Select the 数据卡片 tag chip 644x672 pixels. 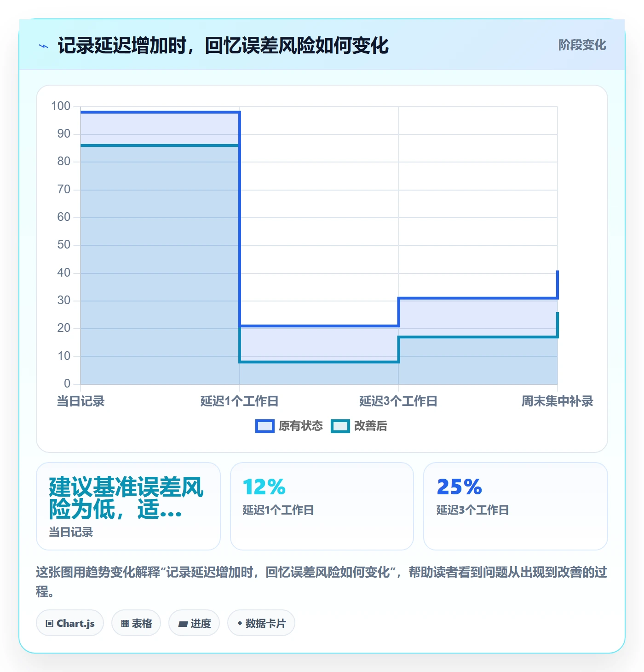pyautogui.click(x=261, y=623)
